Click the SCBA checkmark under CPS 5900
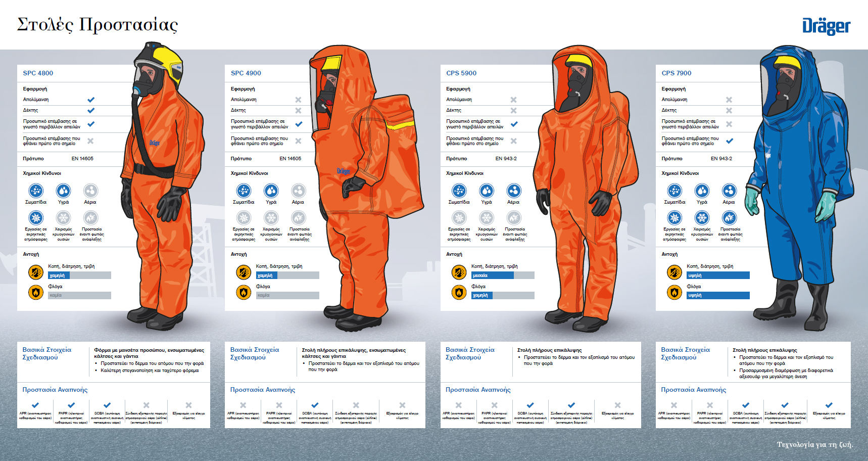Screen dimensions: 868x461 [x=530, y=405]
